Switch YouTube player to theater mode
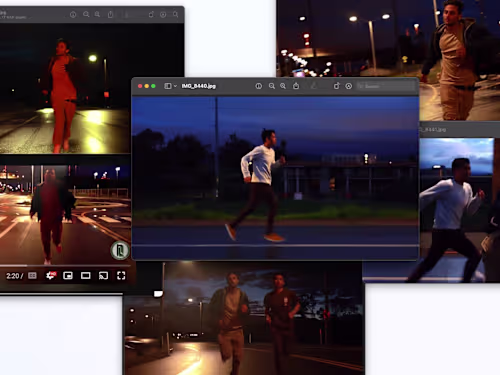500x375 pixels. coord(86,276)
